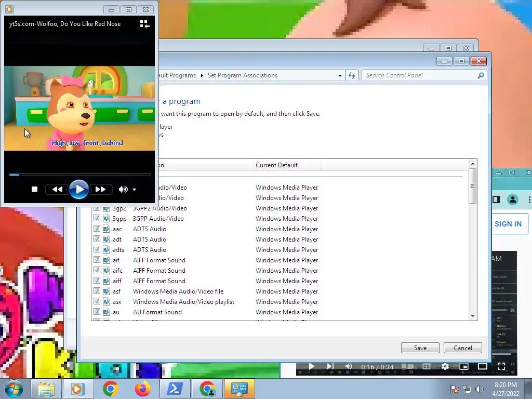
Task: Stop playback in Windows Media Player
Action: 34,189
